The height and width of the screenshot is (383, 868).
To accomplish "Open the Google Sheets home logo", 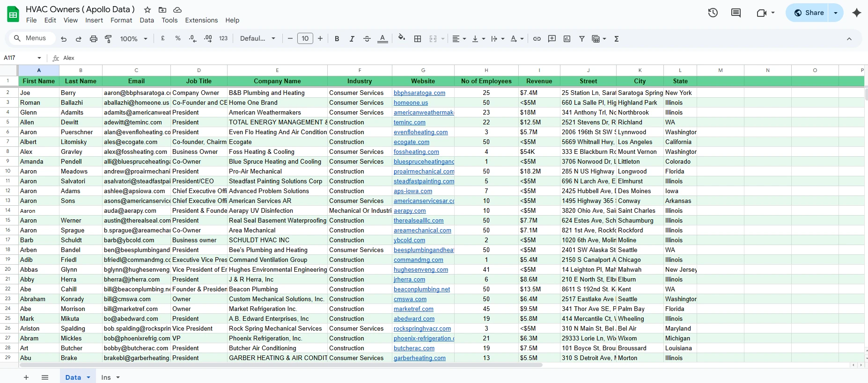I will [x=13, y=14].
